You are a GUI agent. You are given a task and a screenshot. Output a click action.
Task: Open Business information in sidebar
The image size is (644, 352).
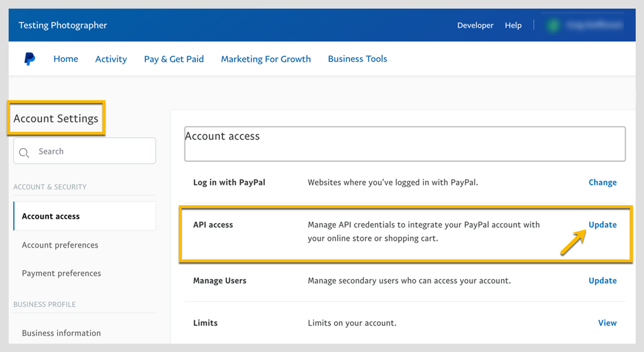61,333
